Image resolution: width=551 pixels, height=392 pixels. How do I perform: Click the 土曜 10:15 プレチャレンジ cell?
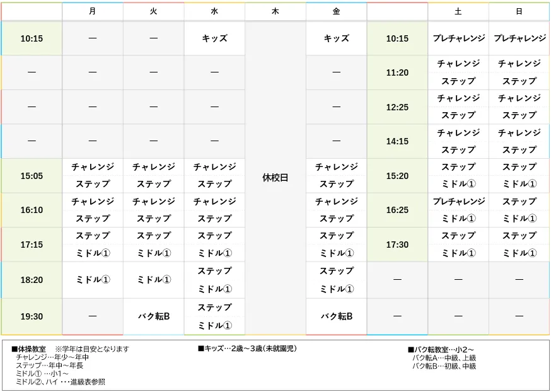tap(458, 38)
